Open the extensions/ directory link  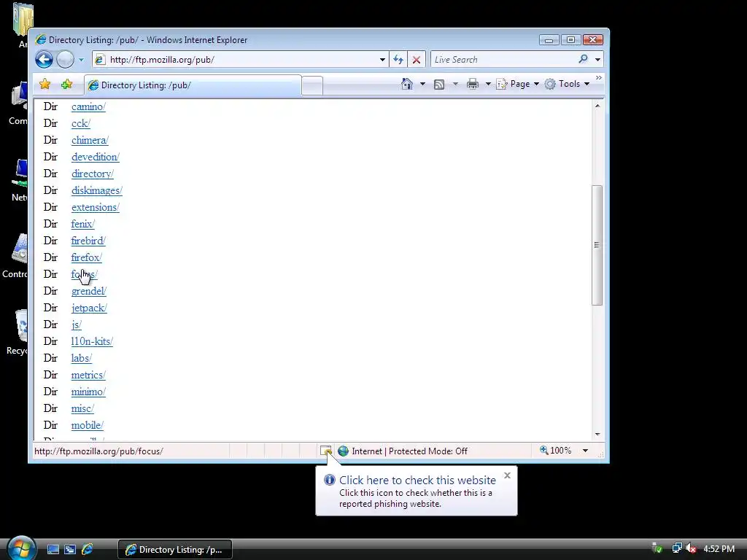tap(96, 207)
